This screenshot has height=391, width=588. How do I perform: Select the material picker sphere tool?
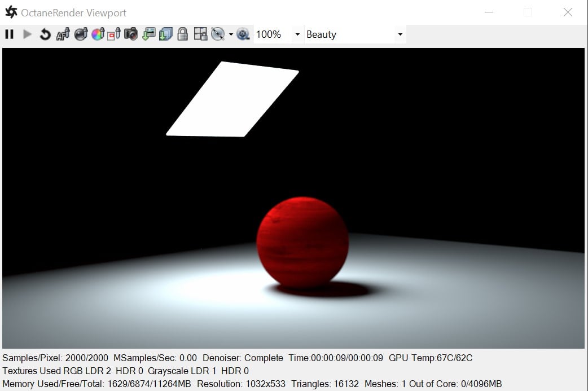(x=81, y=34)
